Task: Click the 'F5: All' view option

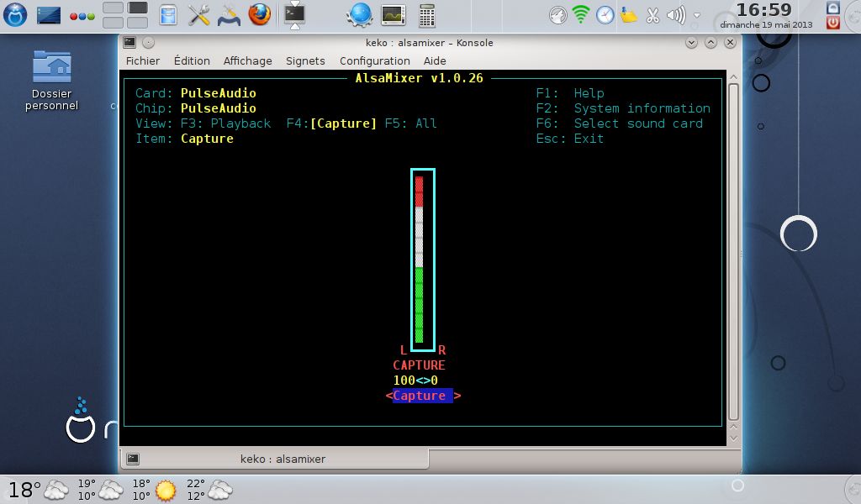Action: [x=410, y=123]
